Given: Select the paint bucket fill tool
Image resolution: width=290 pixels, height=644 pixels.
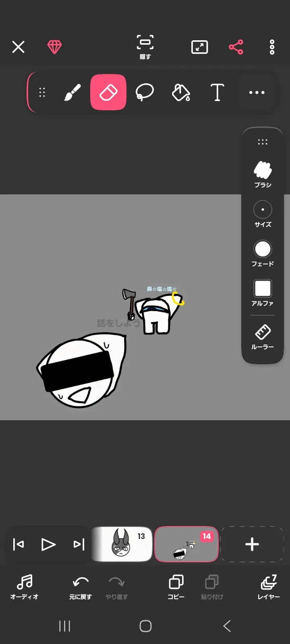Looking at the screenshot, I should [x=181, y=92].
